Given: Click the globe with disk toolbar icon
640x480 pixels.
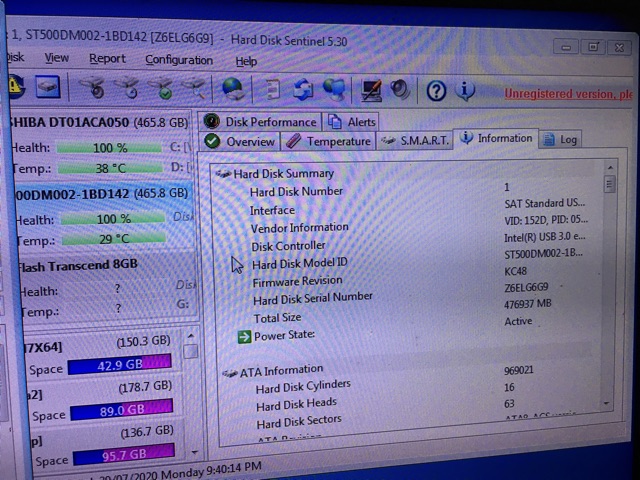Looking at the screenshot, I should 233,89.
